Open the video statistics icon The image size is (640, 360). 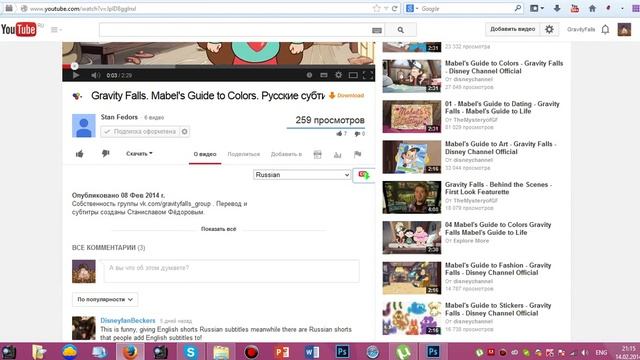pyautogui.click(x=338, y=154)
